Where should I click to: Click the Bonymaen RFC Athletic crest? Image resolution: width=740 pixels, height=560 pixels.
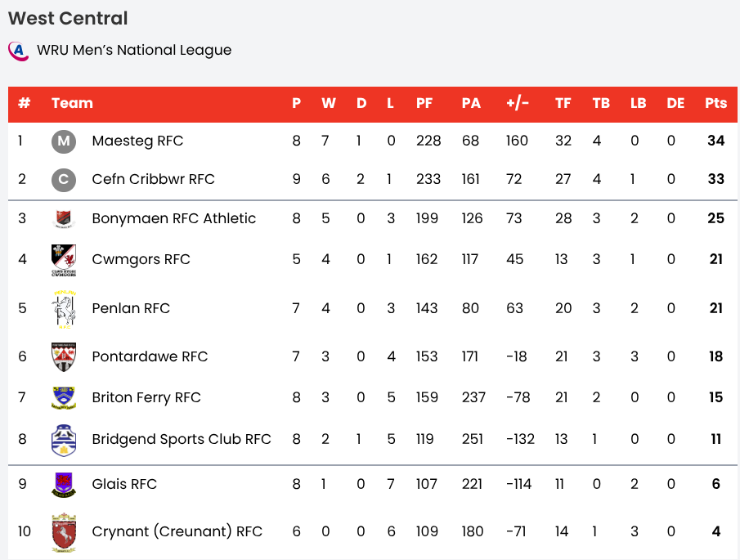tap(64, 218)
